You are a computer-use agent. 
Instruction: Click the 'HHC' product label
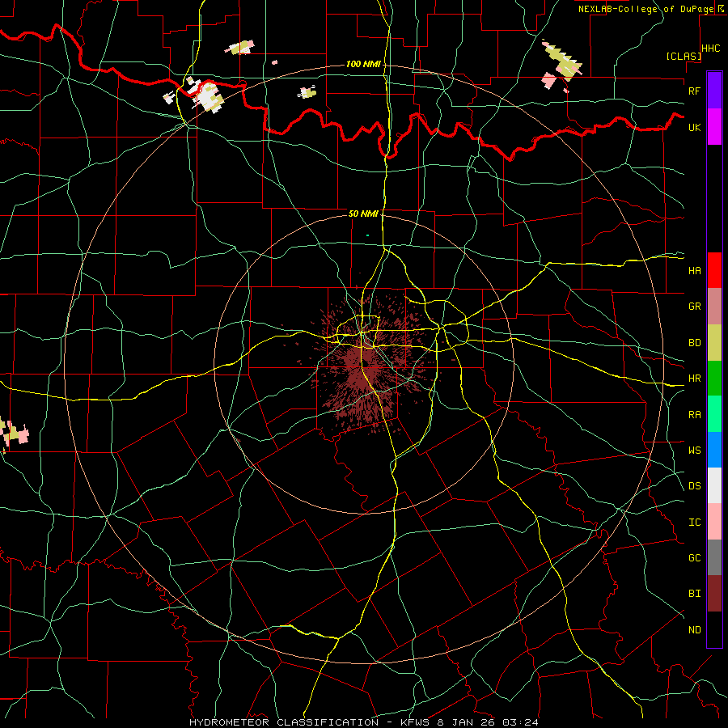[711, 49]
